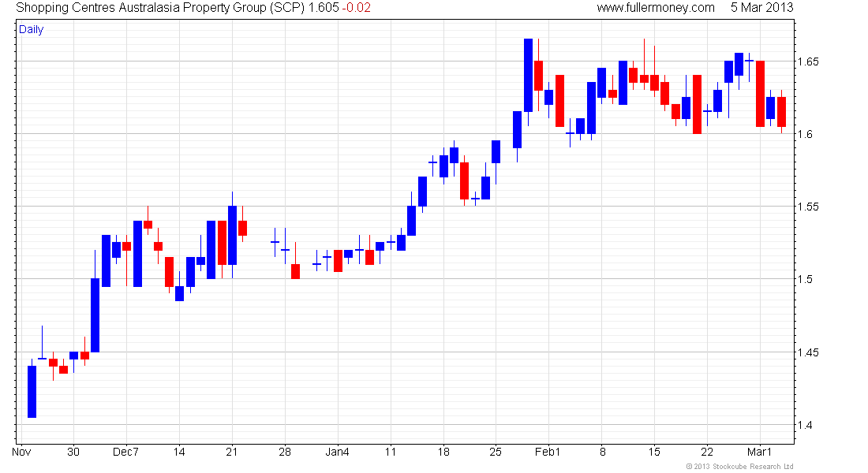
Task: Click the 5 Mar 2013 date label
Action: pos(761,8)
